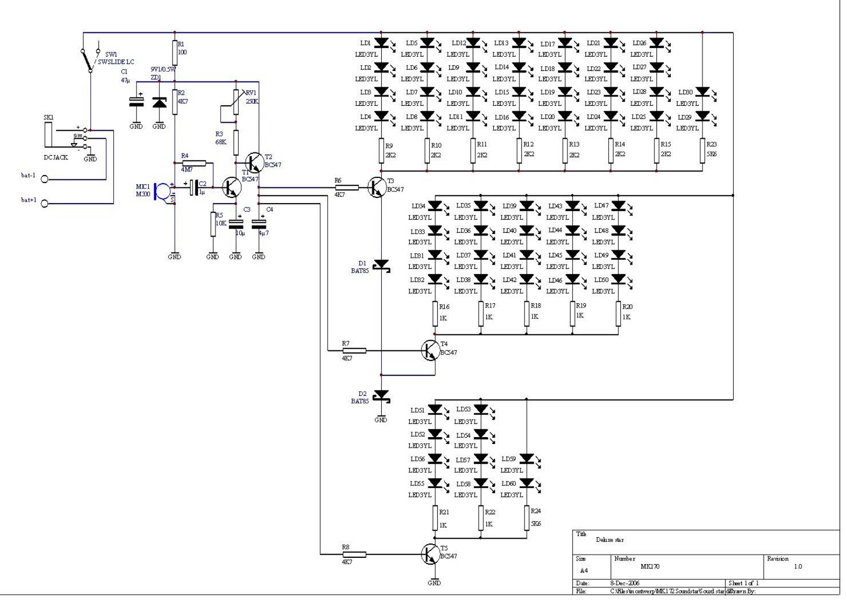Image resolution: width=847 pixels, height=616 pixels.
Task: Select the 'Sheet 1 of 1' text
Action: click(744, 583)
